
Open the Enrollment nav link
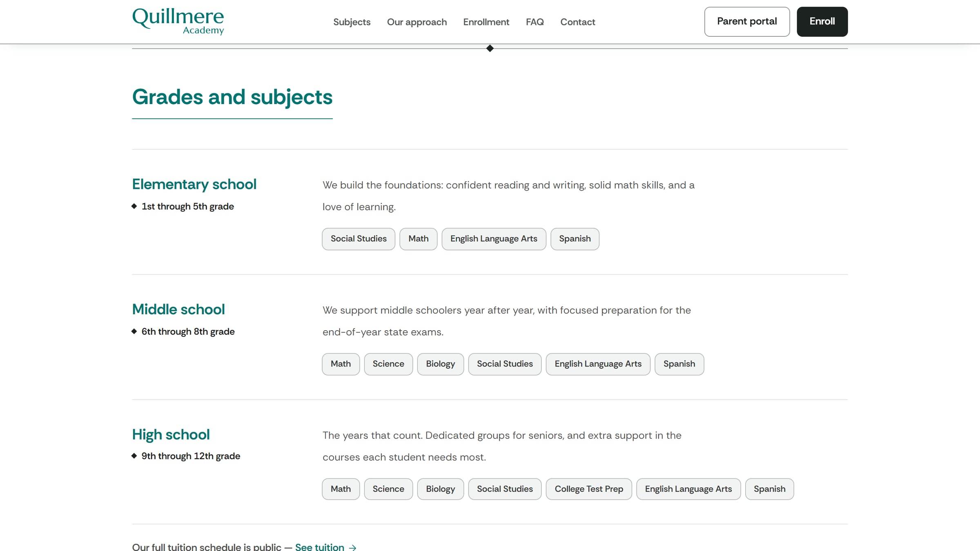pyautogui.click(x=486, y=22)
